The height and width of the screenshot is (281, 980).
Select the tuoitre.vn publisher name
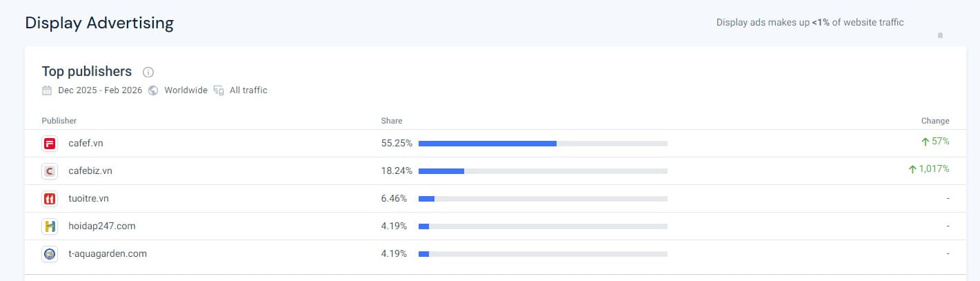coord(88,198)
